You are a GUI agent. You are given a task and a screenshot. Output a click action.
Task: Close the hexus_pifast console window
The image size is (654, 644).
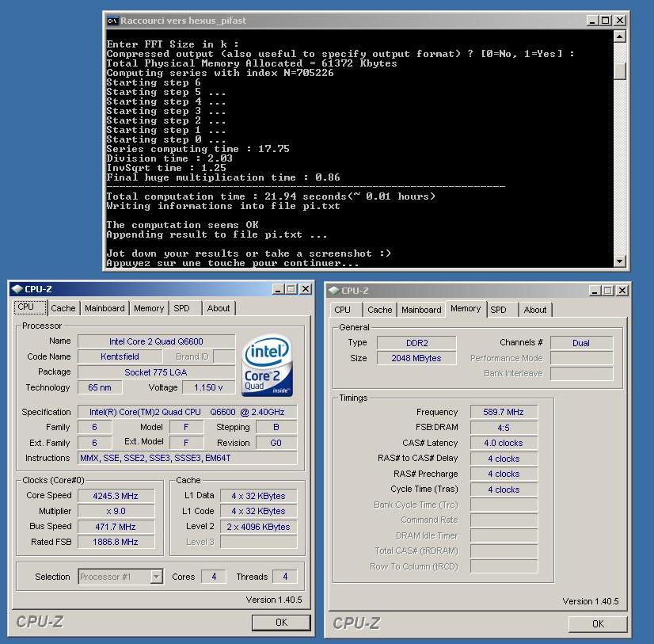click(x=620, y=21)
